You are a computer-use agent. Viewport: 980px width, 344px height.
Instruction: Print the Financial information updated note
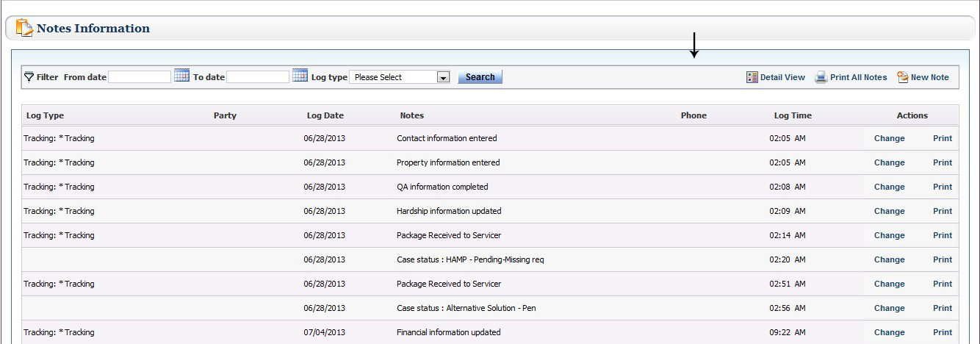point(943,332)
